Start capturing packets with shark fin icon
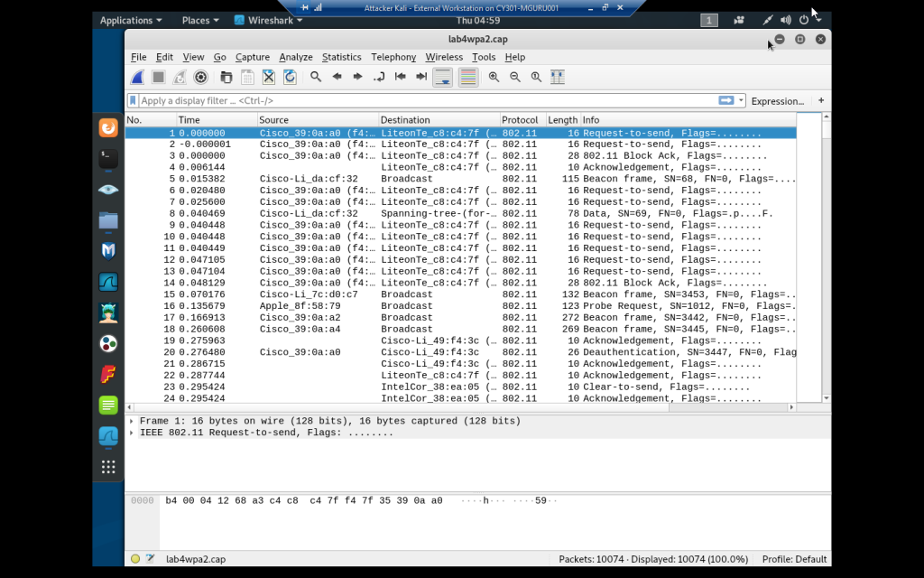Viewport: 924px width, 578px height. point(137,78)
